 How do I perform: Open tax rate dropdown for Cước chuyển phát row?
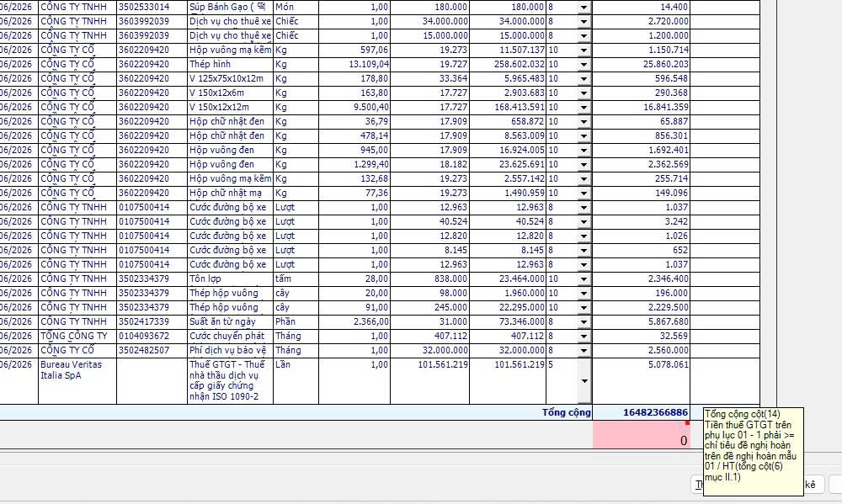pyautogui.click(x=584, y=336)
